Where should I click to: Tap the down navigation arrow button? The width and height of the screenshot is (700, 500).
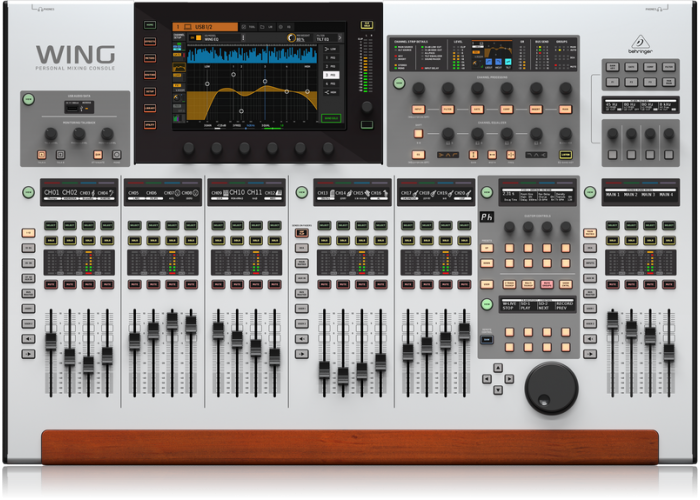point(498,390)
